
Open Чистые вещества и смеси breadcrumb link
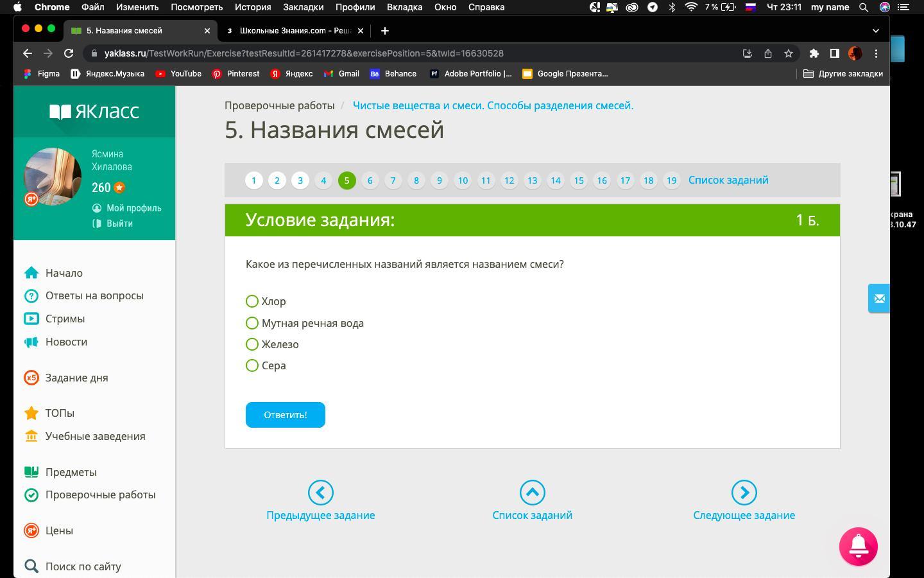493,105
